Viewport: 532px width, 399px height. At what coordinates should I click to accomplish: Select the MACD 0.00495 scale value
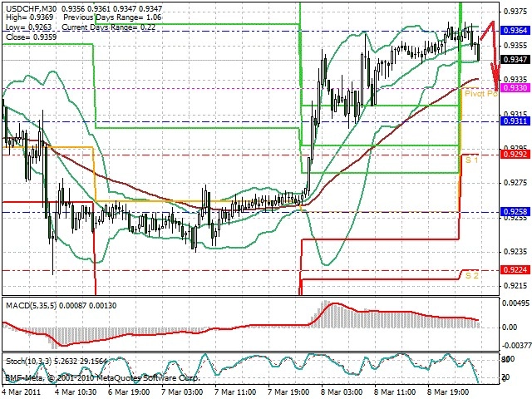[x=515, y=303]
